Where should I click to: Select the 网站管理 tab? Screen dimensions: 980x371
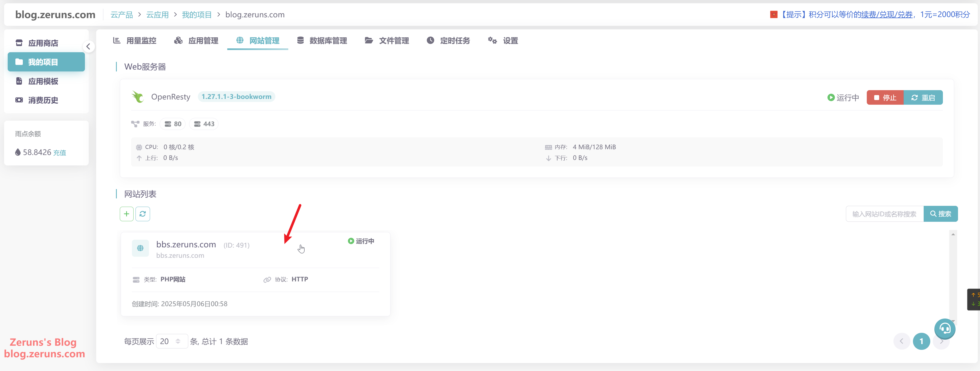pyautogui.click(x=258, y=40)
